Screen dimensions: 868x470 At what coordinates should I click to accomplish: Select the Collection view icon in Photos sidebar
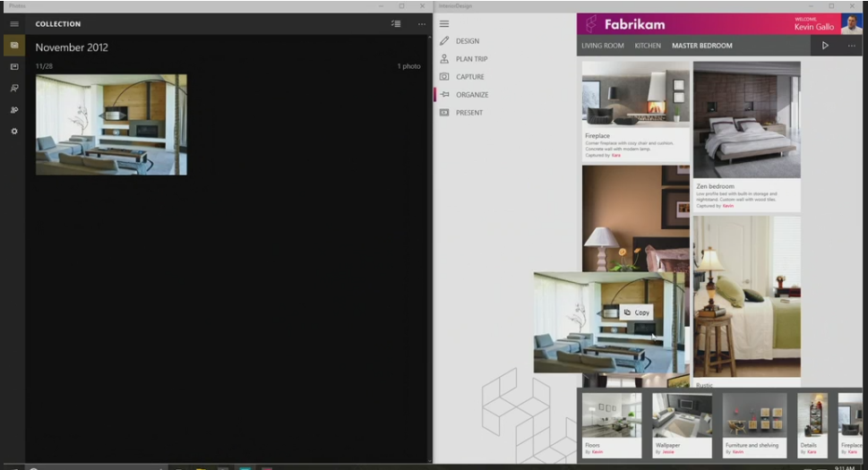click(14, 46)
